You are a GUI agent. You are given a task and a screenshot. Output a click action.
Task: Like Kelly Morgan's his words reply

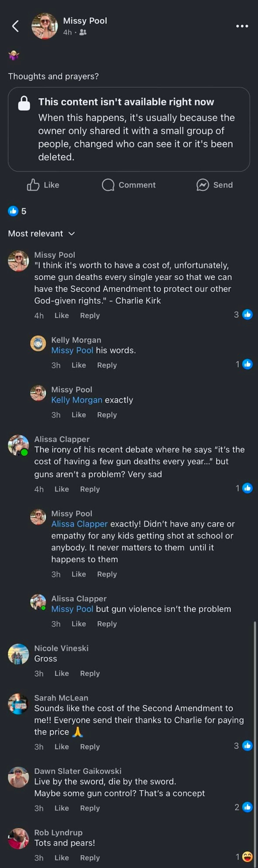(79, 365)
